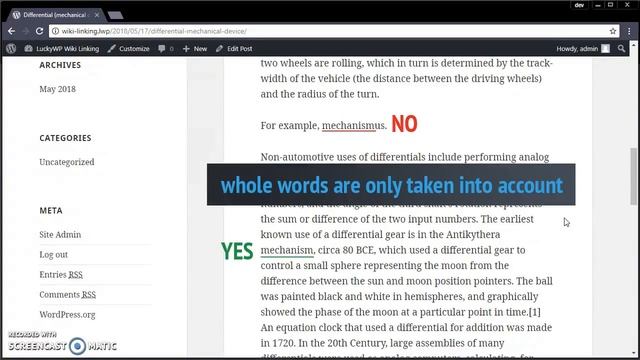The image size is (640, 360).
Task: Go to Site Admin
Action: [x=60, y=235]
